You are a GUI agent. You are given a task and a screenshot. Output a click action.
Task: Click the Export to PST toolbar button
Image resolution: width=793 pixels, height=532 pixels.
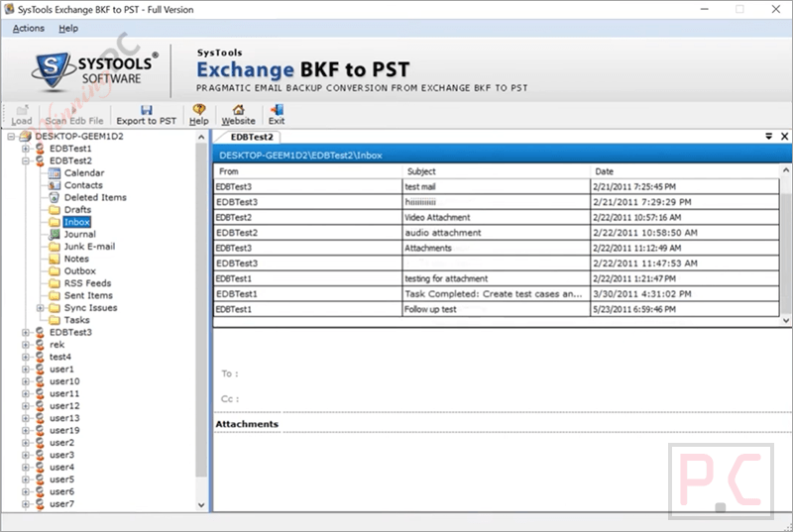click(146, 115)
